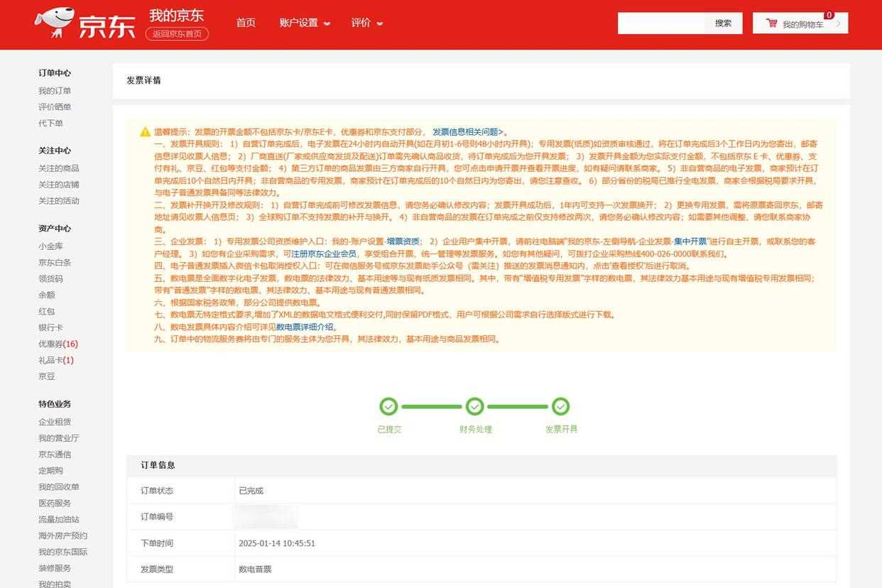The width and height of the screenshot is (882, 588).
Task: Expand the 账户设置 dropdown menu
Action: tap(305, 23)
